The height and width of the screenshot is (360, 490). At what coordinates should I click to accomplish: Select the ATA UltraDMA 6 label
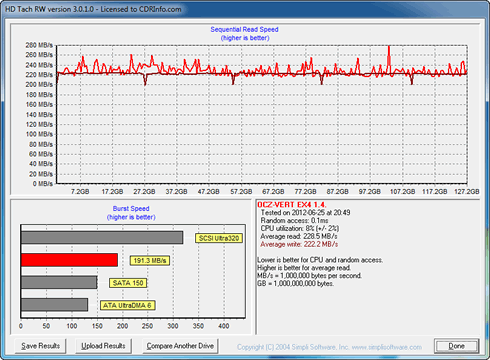[x=127, y=305]
